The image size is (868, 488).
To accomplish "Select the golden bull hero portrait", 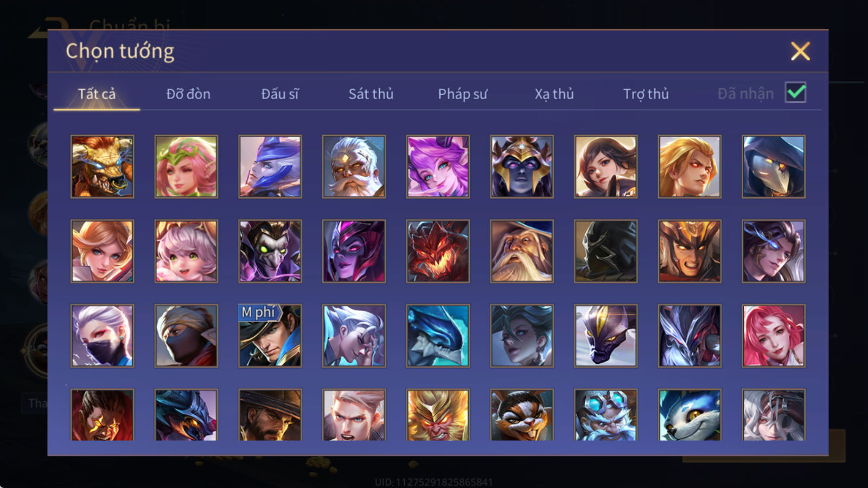I will pyautogui.click(x=102, y=166).
